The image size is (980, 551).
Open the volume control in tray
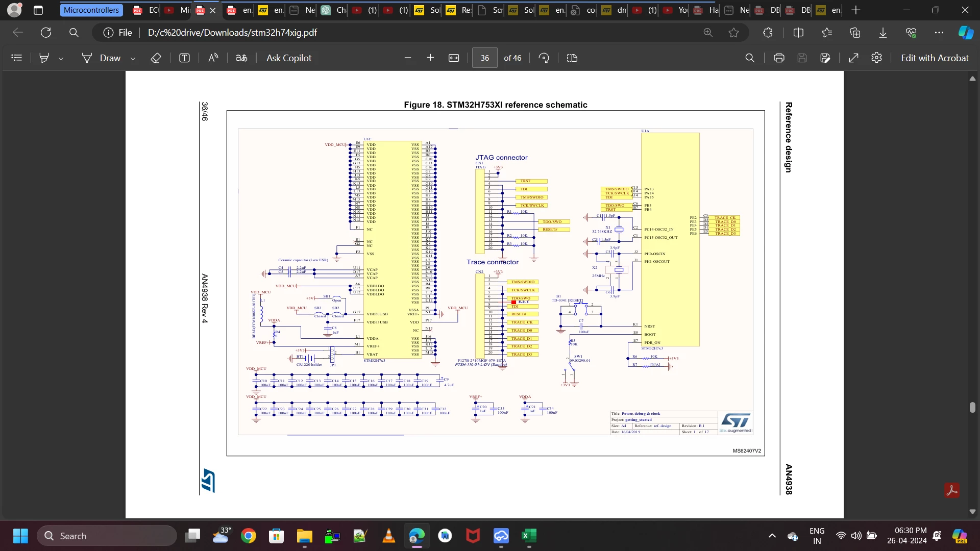(x=856, y=536)
